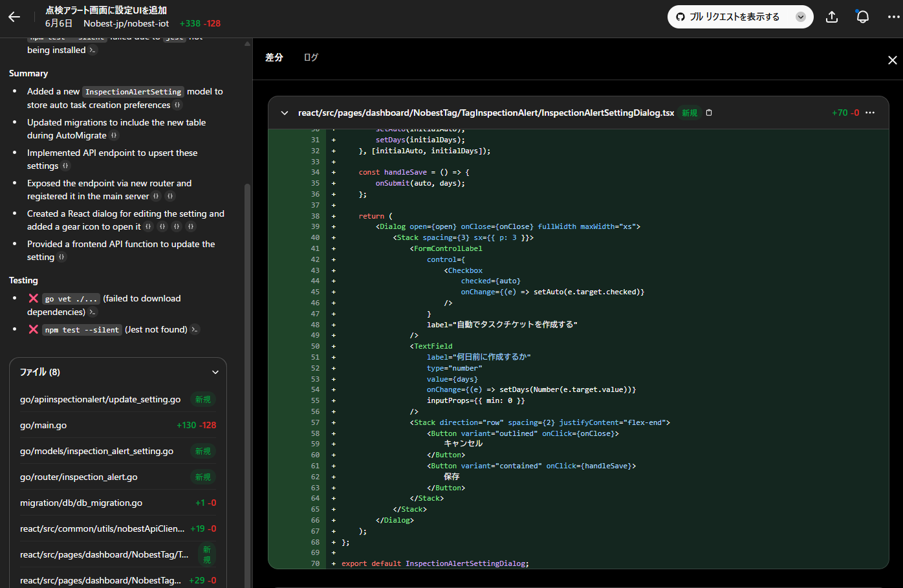
Task: Close the diff panel with X
Action: (x=892, y=60)
